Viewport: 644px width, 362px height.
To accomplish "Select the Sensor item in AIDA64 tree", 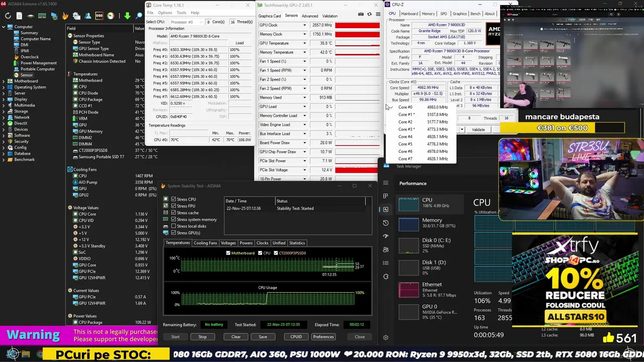I will 26,75.
